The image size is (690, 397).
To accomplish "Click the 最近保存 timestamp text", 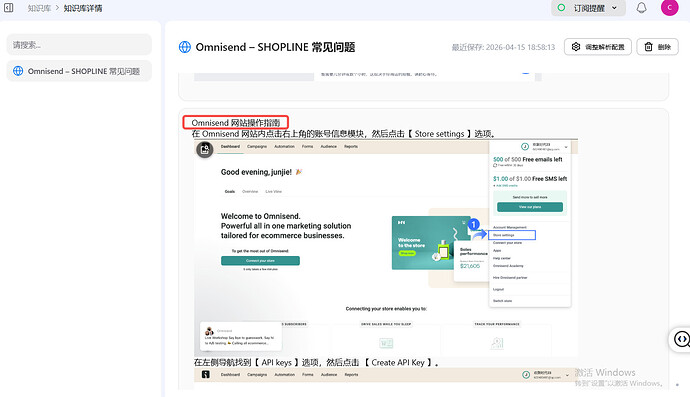I will (x=503, y=47).
